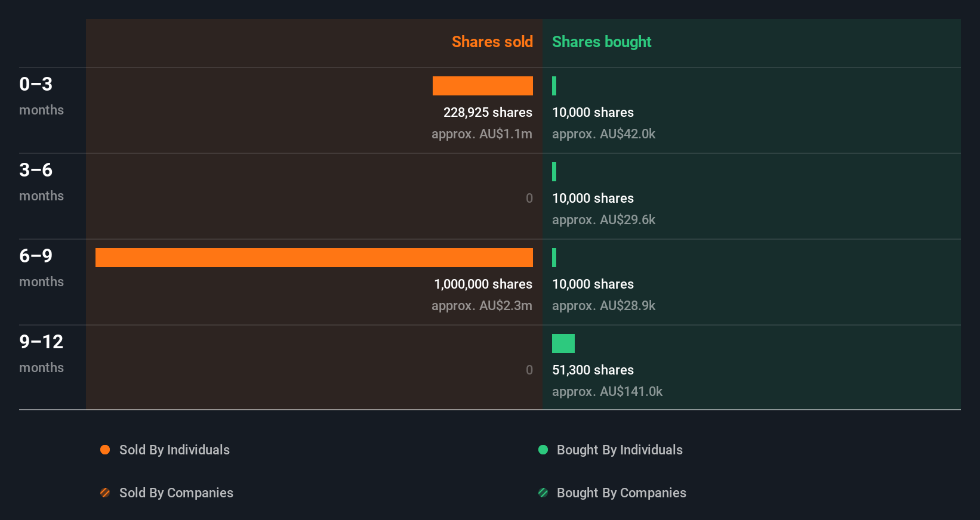
Task: Click the orange 0–3 months sold bar
Action: 483,86
